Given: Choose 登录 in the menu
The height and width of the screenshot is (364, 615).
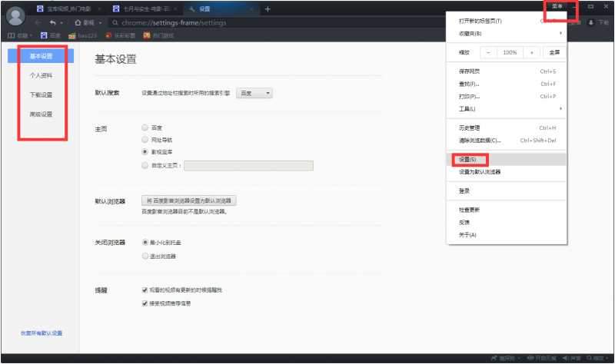Looking at the screenshot, I should tap(506, 190).
